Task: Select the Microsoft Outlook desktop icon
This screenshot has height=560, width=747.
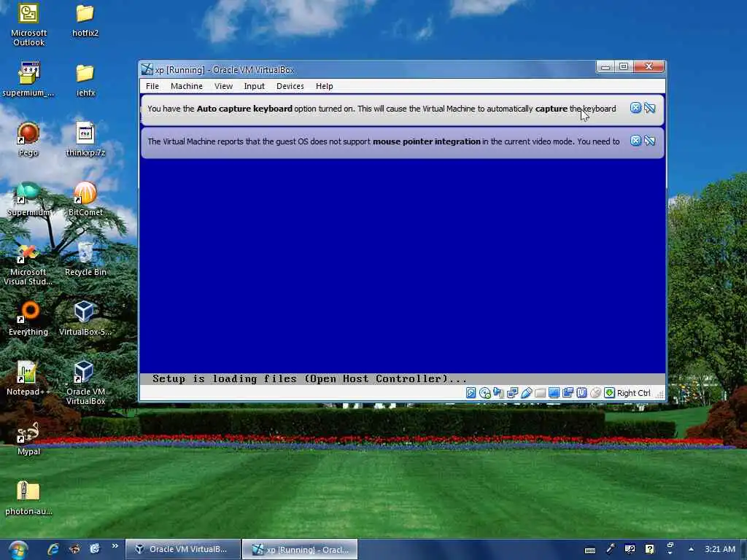Action: pyautogui.click(x=28, y=25)
